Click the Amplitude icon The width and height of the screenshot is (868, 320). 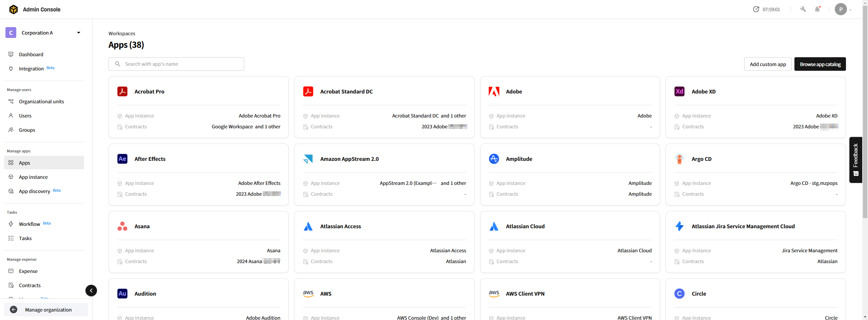point(494,159)
